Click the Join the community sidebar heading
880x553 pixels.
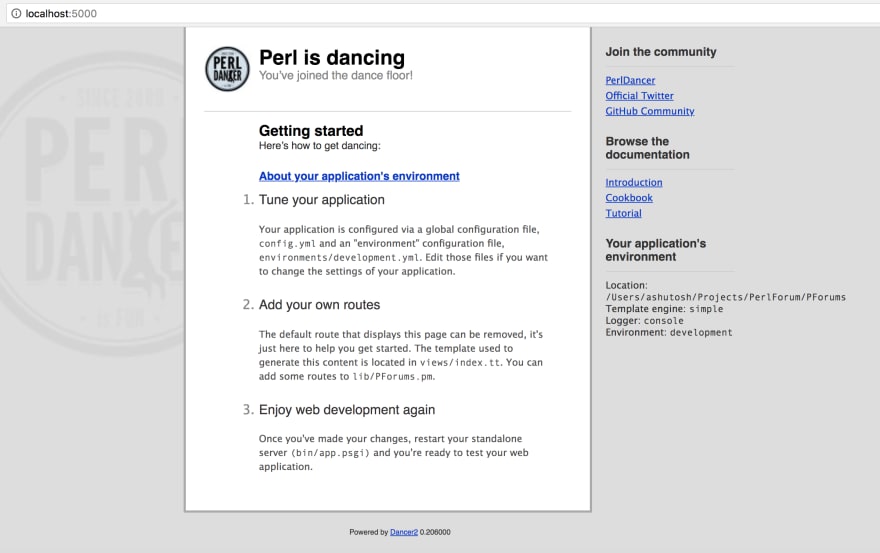(x=661, y=52)
